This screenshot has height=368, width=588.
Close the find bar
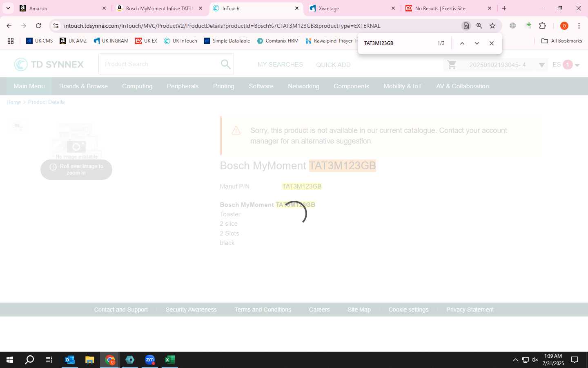tap(492, 43)
